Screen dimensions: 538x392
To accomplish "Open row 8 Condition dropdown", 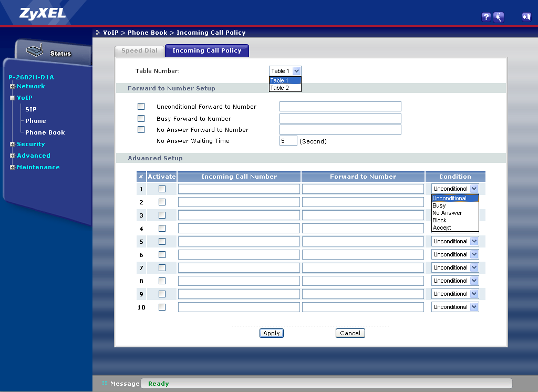I will (455, 281).
